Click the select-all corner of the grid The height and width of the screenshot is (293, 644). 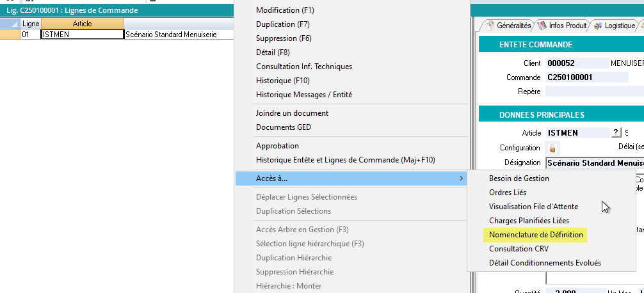(10, 24)
